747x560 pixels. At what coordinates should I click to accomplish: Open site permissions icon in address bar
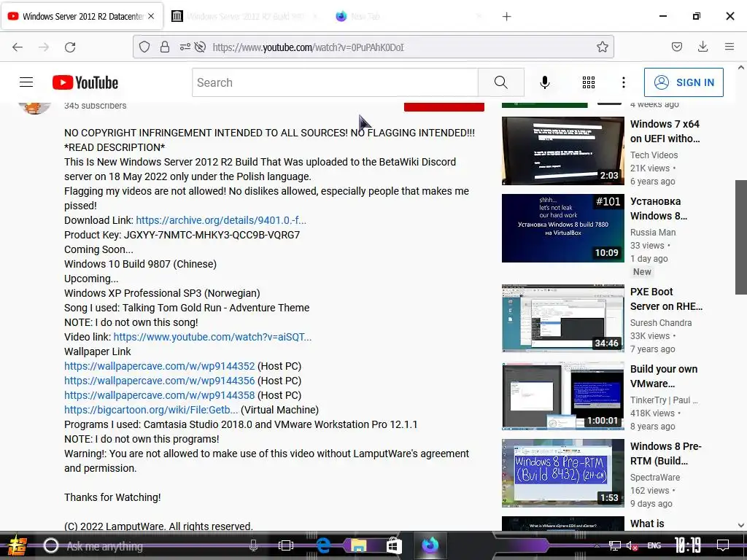185,47
